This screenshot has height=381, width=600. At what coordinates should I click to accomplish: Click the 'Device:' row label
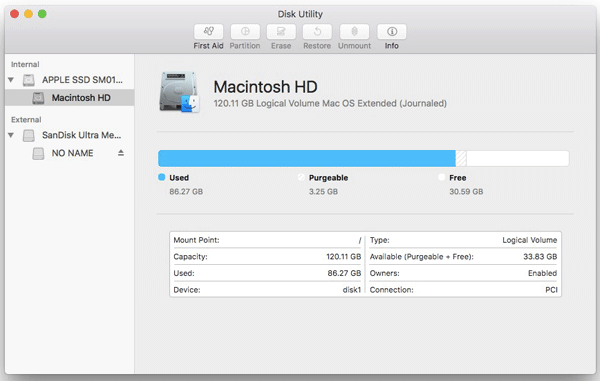tap(187, 290)
